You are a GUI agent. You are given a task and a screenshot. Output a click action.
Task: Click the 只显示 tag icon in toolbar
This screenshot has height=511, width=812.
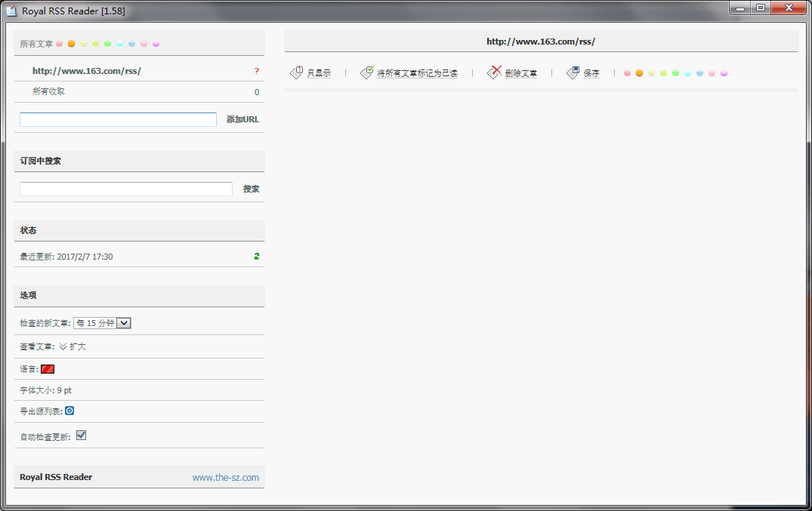297,72
